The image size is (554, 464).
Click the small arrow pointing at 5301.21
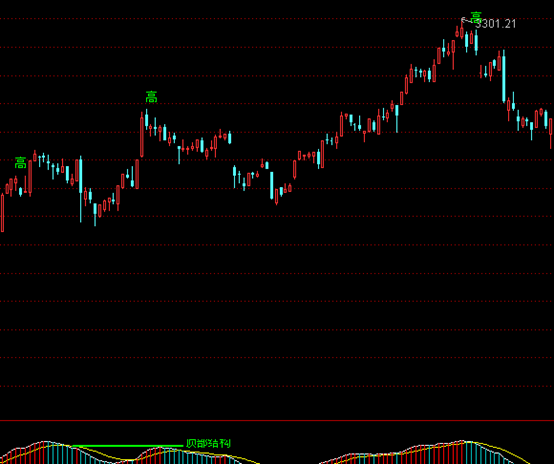[467, 20]
